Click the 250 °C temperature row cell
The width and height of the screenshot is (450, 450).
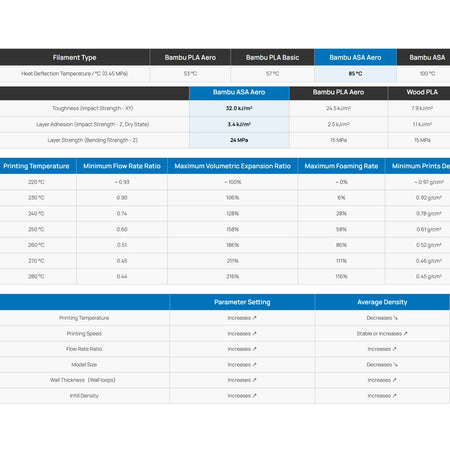point(36,229)
